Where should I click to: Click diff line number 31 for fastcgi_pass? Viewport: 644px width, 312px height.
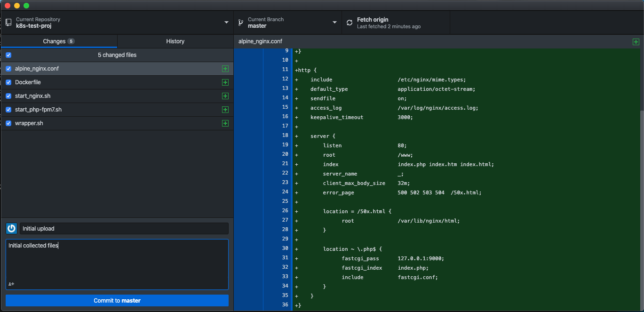285,257
